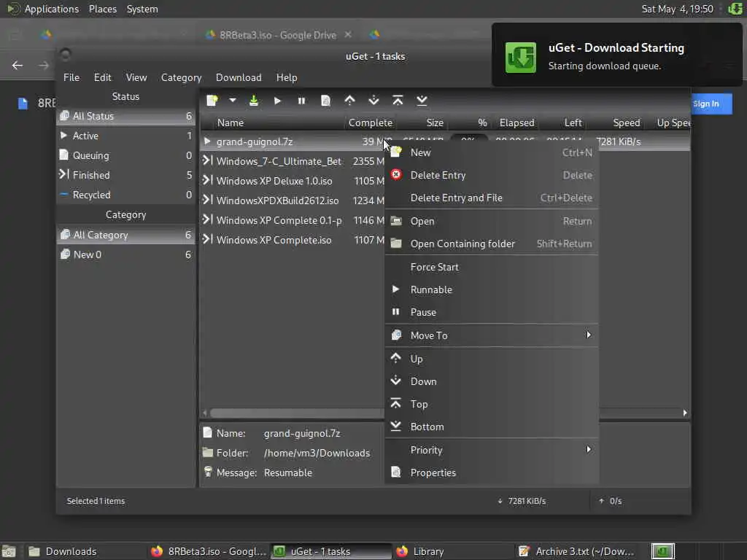Choose Up in the context menu
Screen dimensions: 747x560
491,359
